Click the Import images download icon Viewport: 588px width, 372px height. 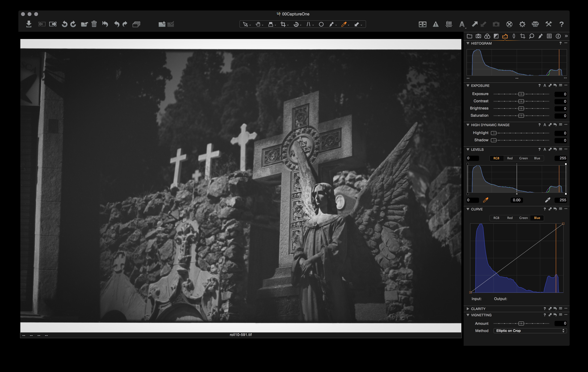[x=29, y=24]
